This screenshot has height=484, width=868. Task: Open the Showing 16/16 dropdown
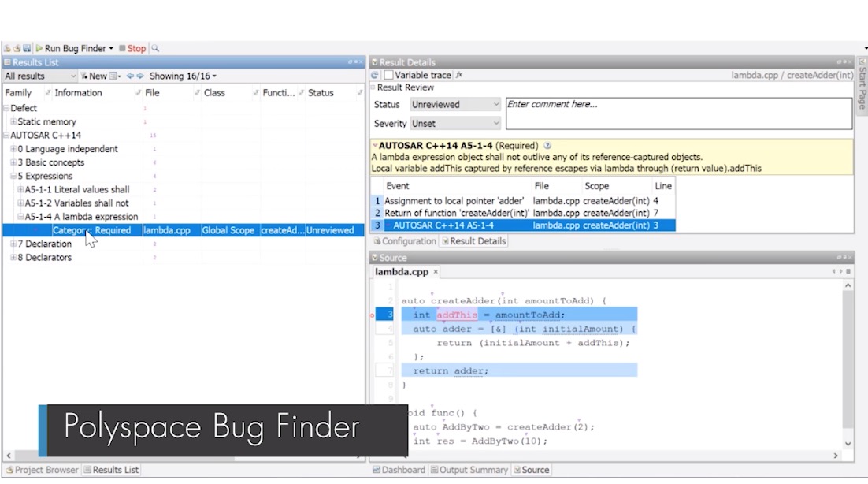pyautogui.click(x=183, y=76)
